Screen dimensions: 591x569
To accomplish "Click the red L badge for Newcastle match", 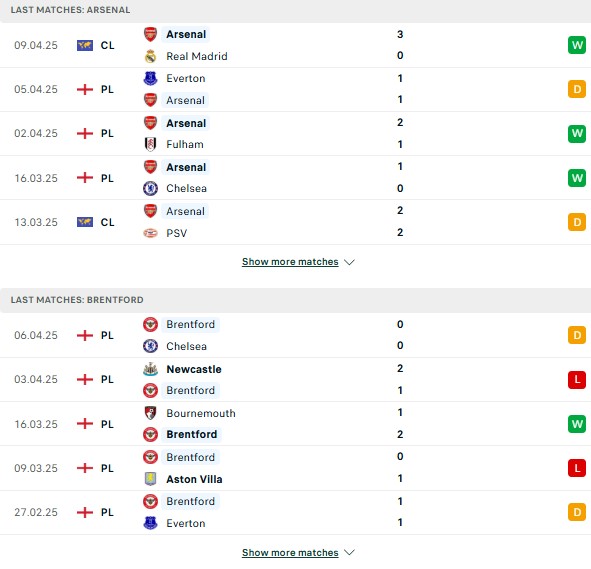I will click(577, 379).
